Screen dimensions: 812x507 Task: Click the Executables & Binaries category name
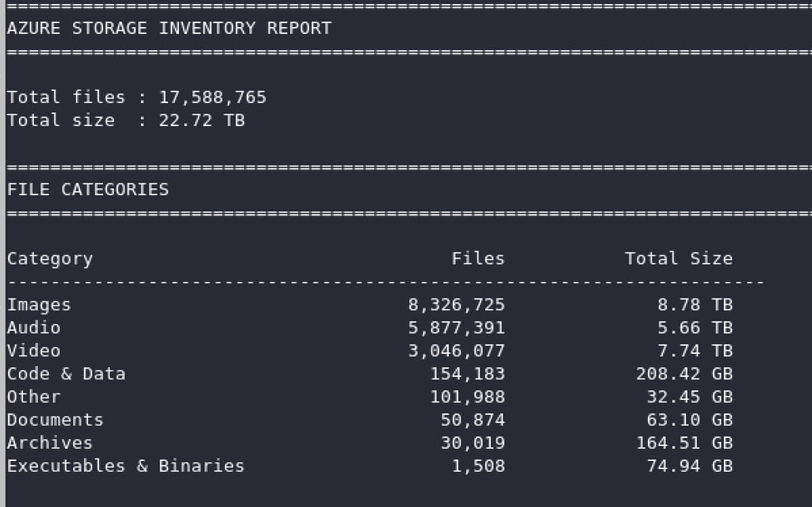click(x=126, y=466)
